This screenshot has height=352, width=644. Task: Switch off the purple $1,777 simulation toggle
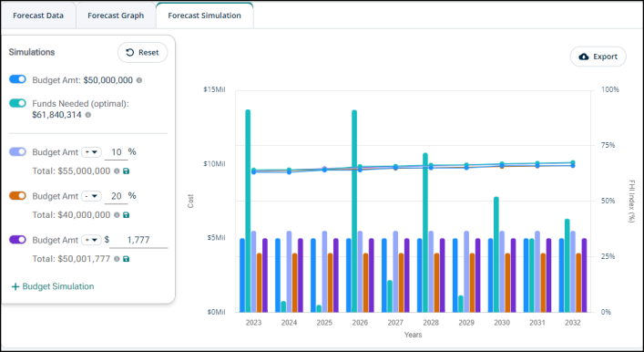17,240
